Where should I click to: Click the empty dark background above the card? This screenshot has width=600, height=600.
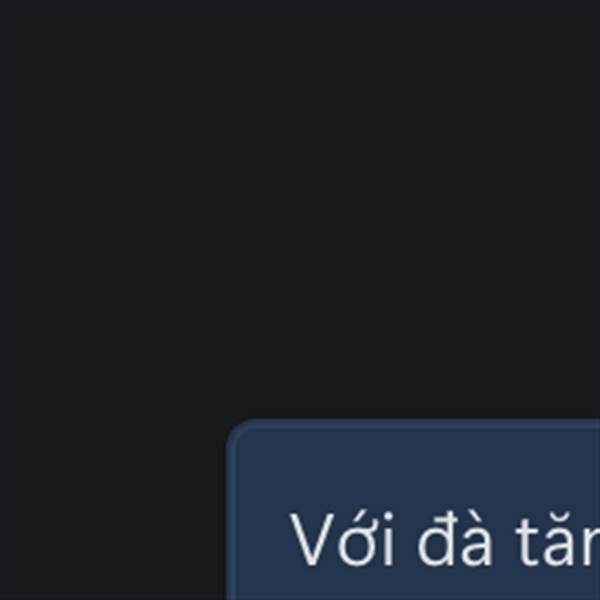click(x=300, y=207)
